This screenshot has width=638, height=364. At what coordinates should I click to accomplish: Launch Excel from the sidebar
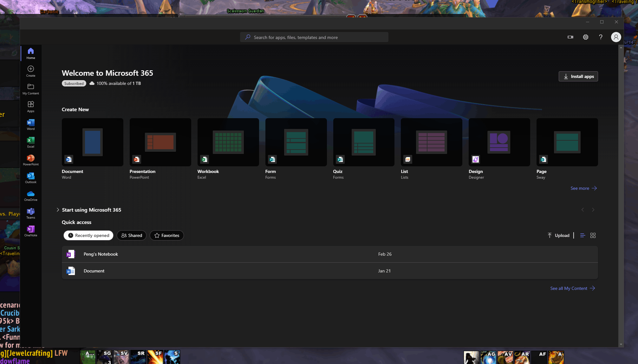pyautogui.click(x=31, y=142)
